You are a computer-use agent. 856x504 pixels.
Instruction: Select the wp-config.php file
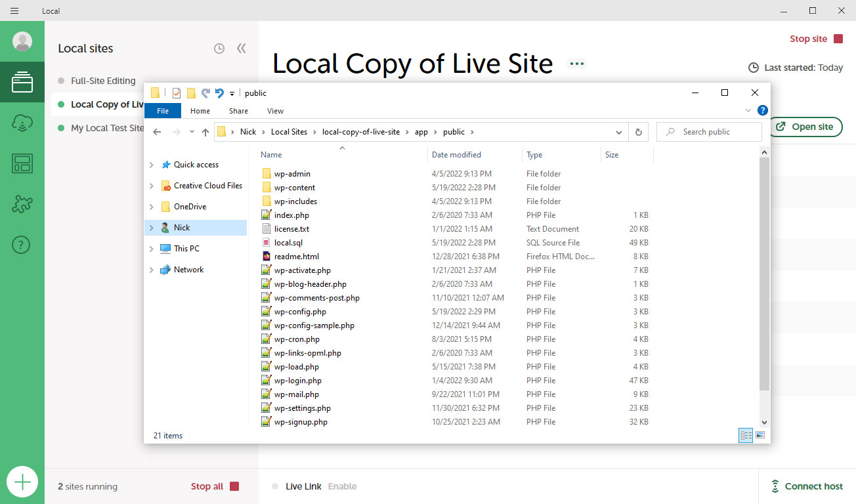coord(300,312)
